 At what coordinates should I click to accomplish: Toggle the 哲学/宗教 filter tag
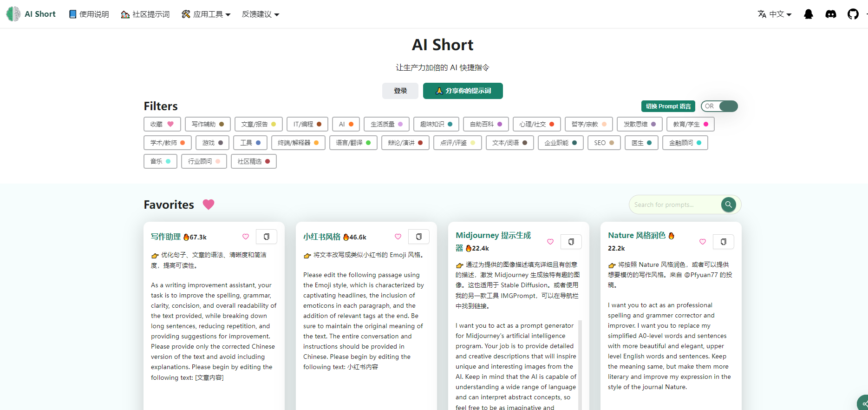pos(589,124)
